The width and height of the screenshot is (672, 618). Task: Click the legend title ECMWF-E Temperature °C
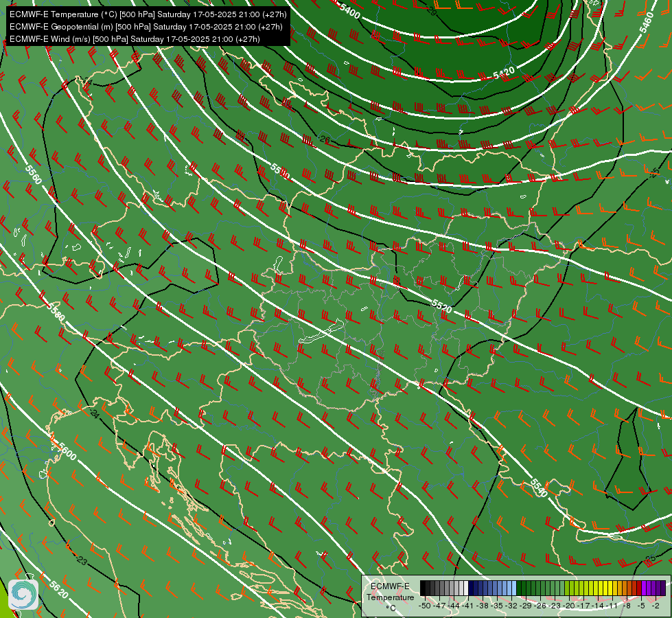coord(390,597)
